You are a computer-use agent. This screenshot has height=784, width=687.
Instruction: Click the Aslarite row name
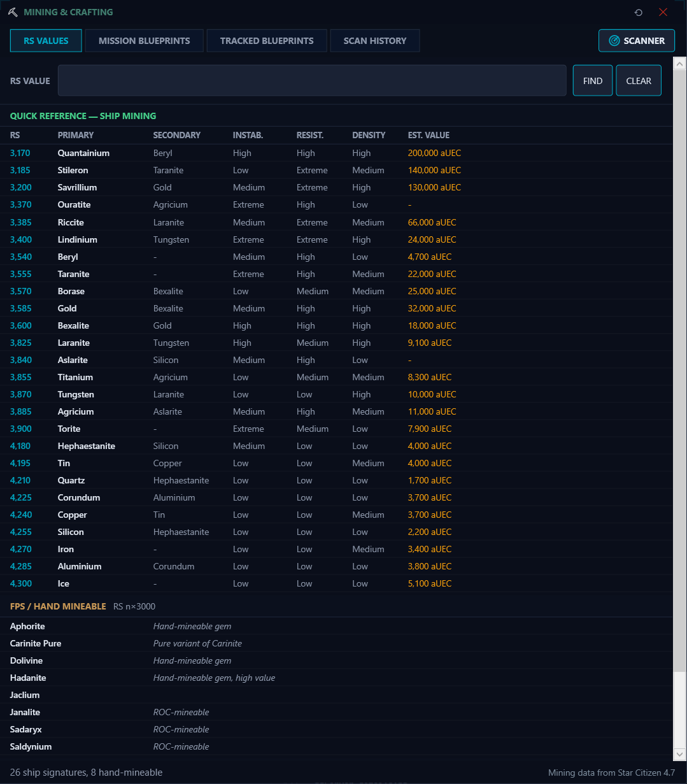point(73,360)
